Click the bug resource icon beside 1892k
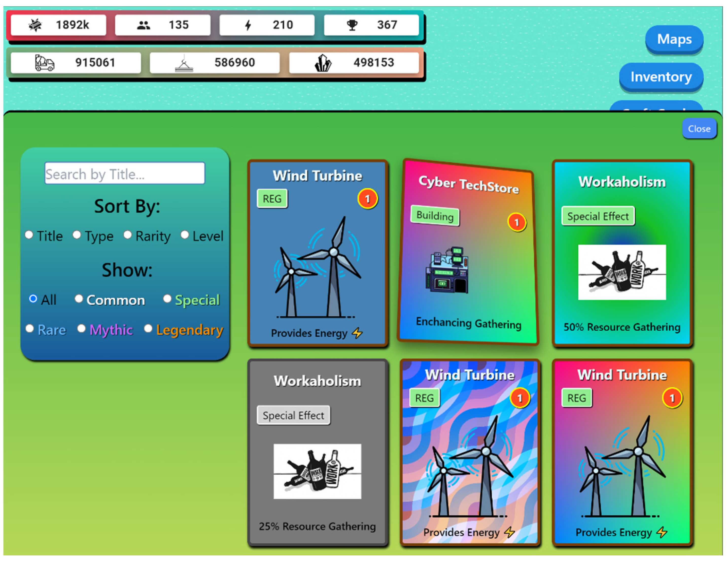The image size is (728, 562). pyautogui.click(x=35, y=25)
